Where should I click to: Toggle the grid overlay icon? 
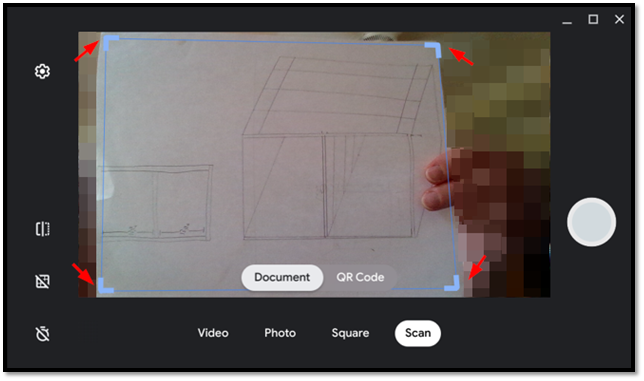click(42, 281)
